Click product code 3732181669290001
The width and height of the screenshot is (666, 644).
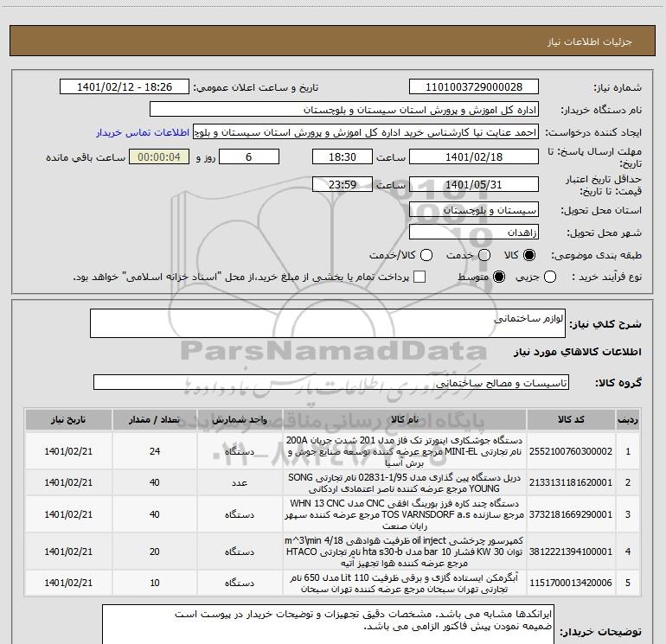tap(571, 514)
